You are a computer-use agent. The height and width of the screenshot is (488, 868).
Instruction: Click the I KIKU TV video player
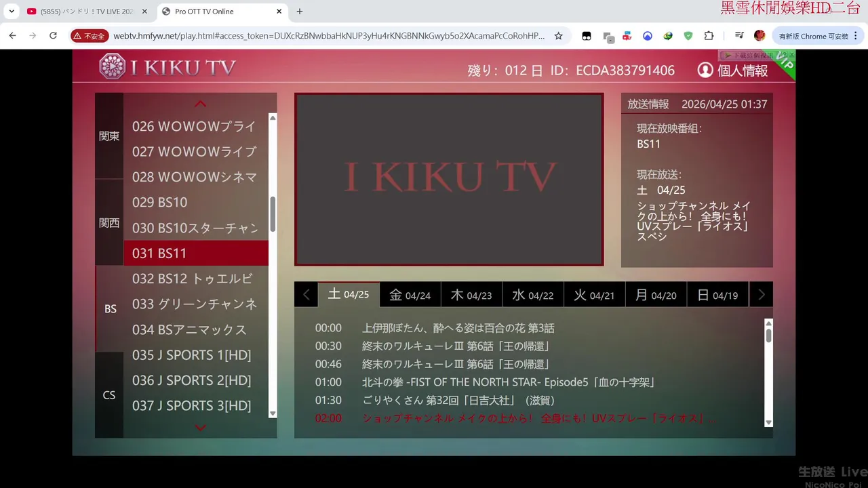449,179
